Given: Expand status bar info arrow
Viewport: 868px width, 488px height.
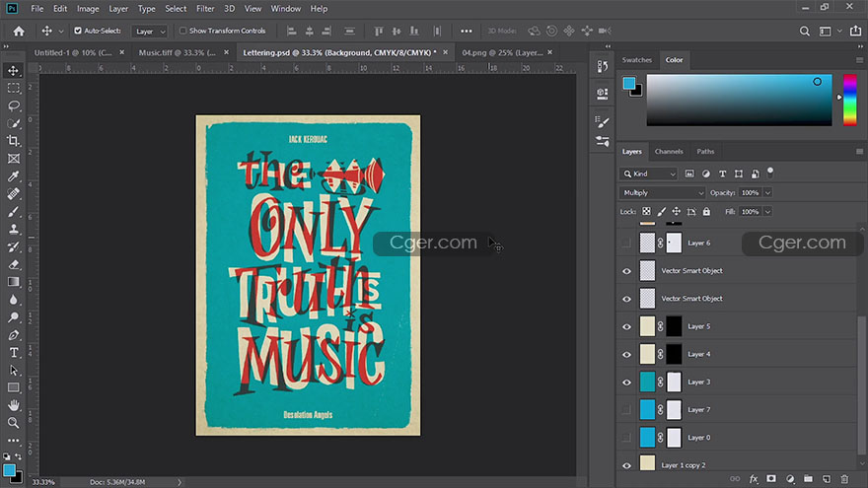Looking at the screenshot, I should [180, 482].
